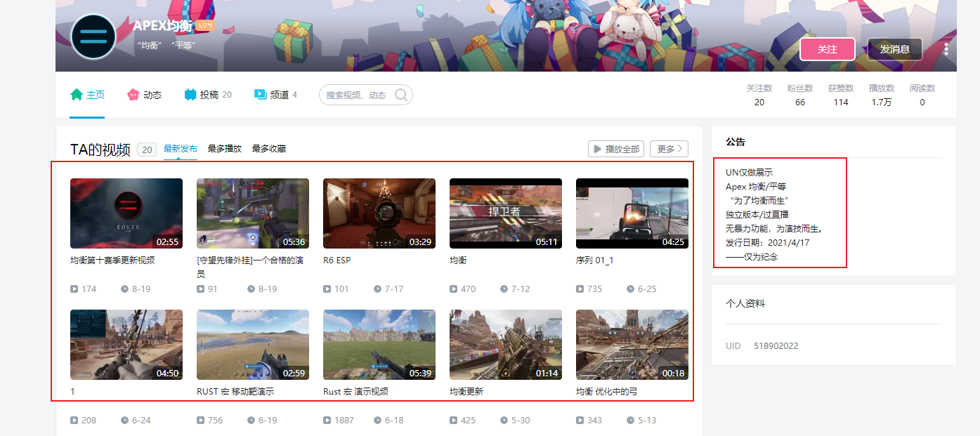
Task: Click the TA的视频 section heading
Action: [100, 150]
